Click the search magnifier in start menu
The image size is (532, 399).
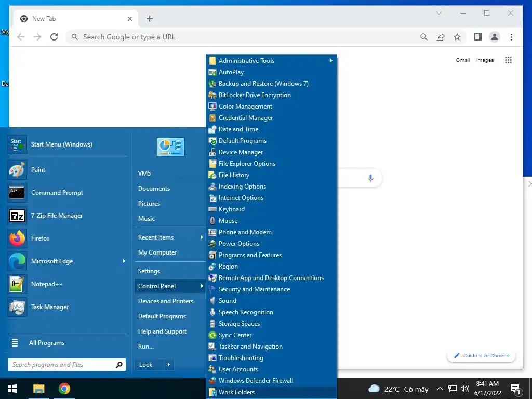119,365
